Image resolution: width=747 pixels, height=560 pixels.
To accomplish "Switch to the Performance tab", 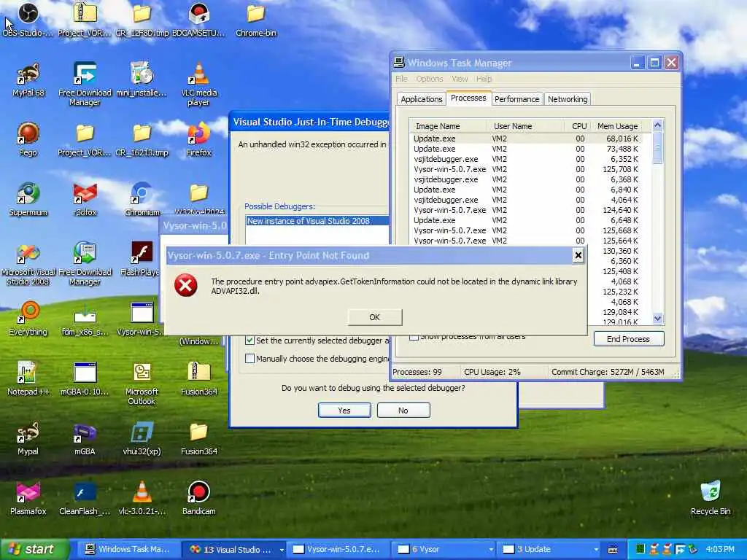I will (517, 99).
